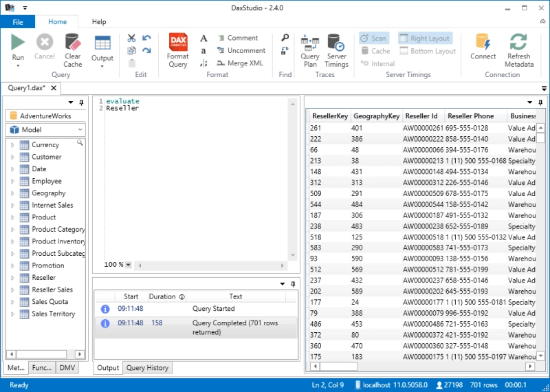550x392 pixels.
Task: Open the Model dropdown
Action: [45, 130]
